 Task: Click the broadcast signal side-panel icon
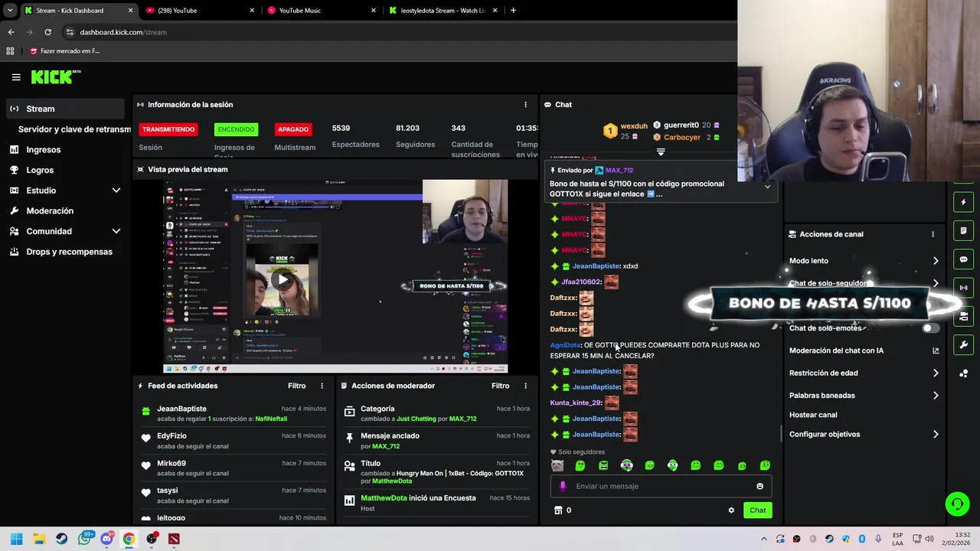963,288
